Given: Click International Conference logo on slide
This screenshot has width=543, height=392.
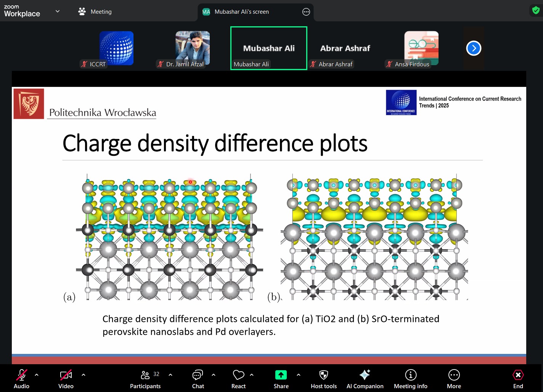Looking at the screenshot, I should tap(401, 102).
